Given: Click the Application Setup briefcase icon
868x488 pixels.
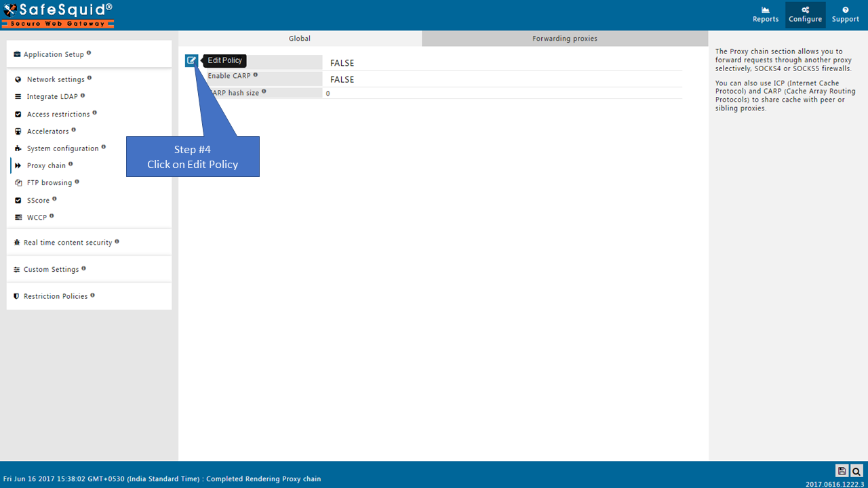Looking at the screenshot, I should tap(17, 54).
